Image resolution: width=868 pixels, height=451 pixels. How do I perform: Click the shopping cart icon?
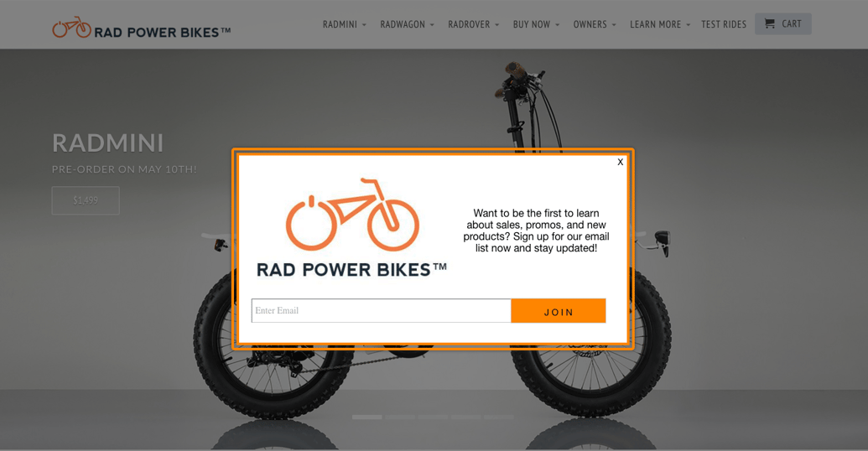(x=770, y=23)
